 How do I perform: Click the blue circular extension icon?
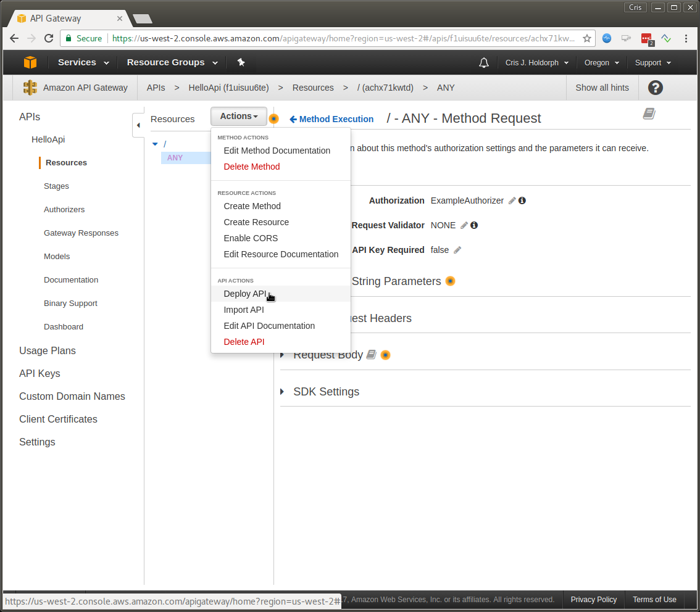(x=607, y=38)
